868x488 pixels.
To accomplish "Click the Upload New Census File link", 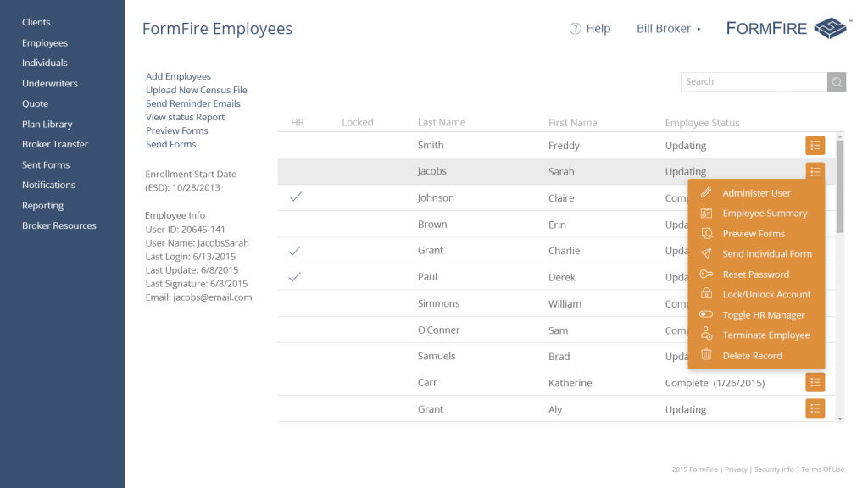I will click(x=197, y=90).
